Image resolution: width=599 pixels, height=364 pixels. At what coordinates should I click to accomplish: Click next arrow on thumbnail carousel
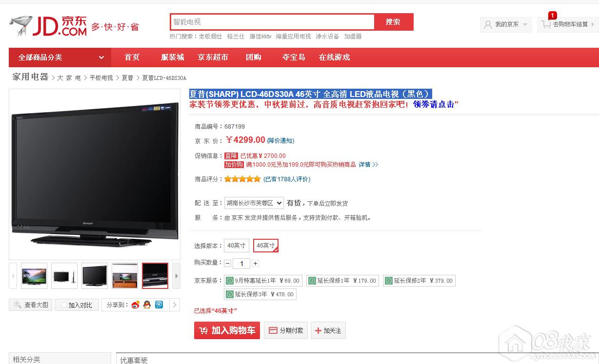click(x=176, y=276)
